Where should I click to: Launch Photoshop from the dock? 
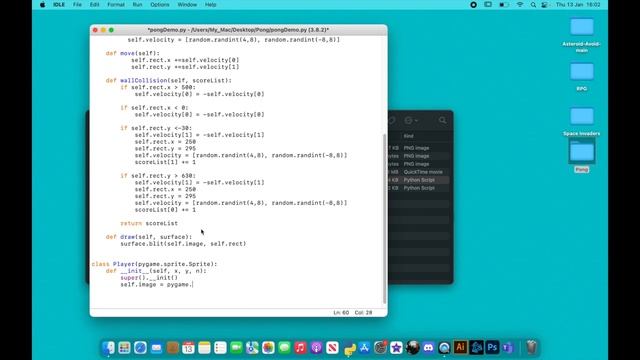tap(492, 347)
